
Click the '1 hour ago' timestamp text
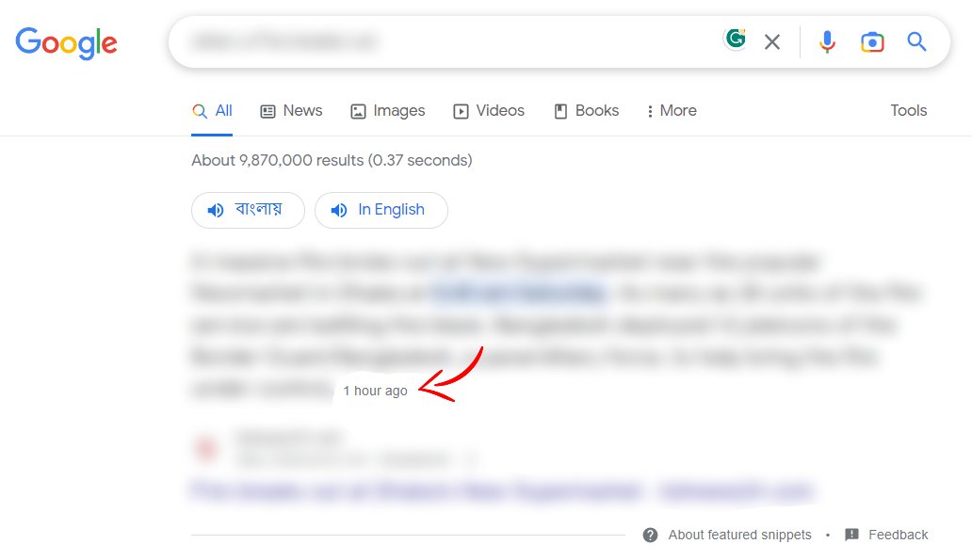(x=375, y=391)
